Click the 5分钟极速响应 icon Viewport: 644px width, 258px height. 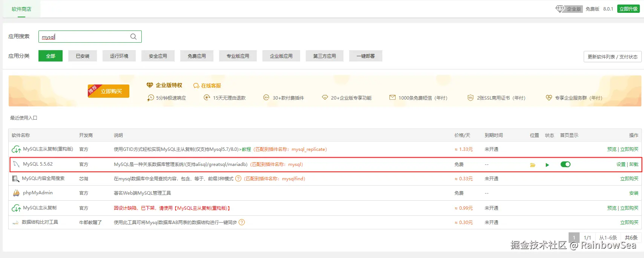tap(150, 98)
